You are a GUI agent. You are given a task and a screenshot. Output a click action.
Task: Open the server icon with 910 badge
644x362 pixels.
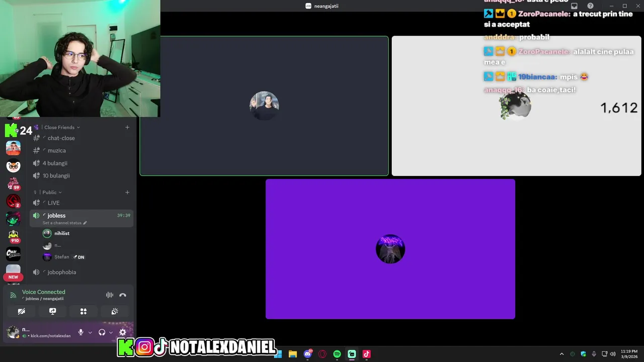pyautogui.click(x=13, y=236)
